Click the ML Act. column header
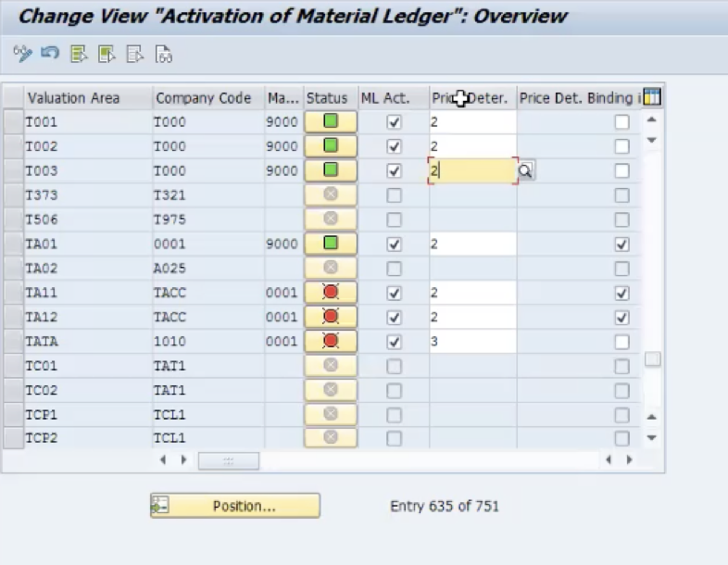This screenshot has height=565, width=728. tap(394, 98)
